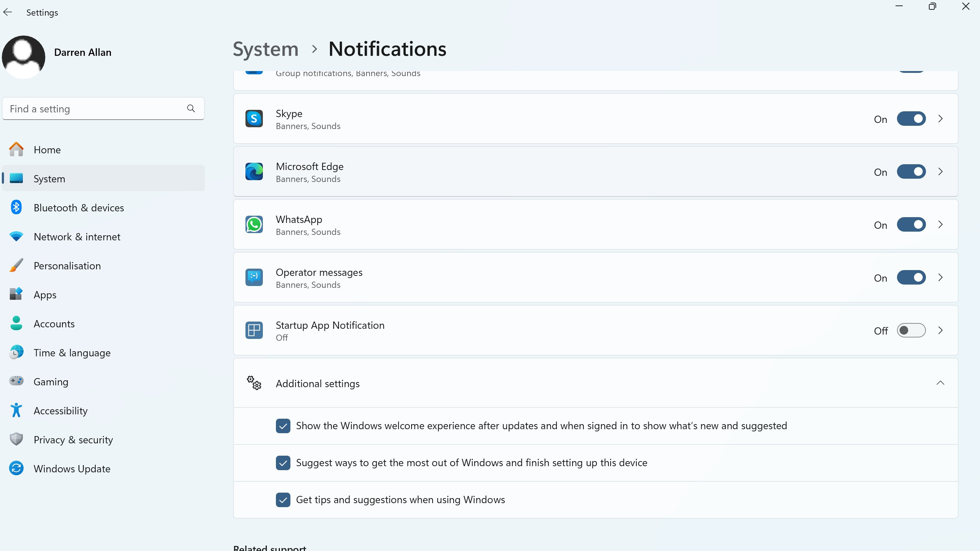The image size is (980, 551).
Task: Click the Operator messages icon
Action: (x=254, y=278)
